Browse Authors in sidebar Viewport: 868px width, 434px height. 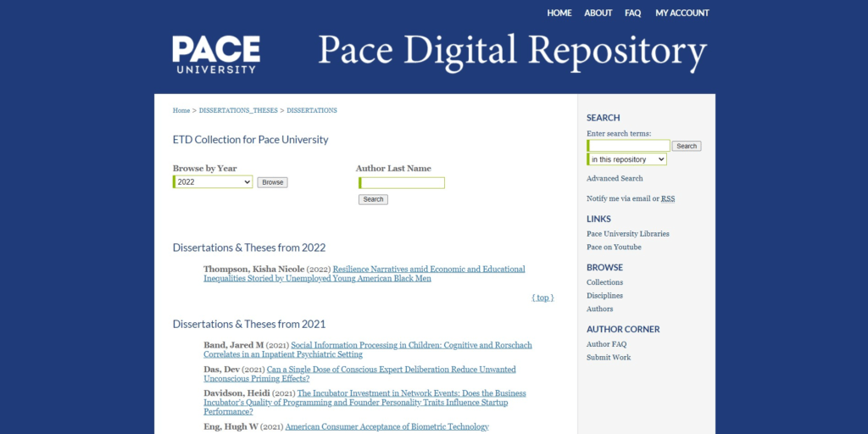599,309
